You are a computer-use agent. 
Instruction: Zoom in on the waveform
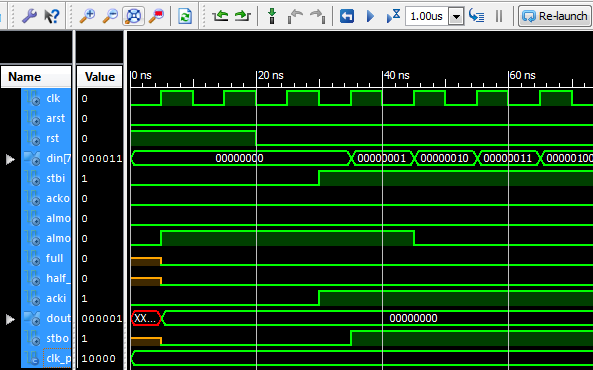[87, 16]
